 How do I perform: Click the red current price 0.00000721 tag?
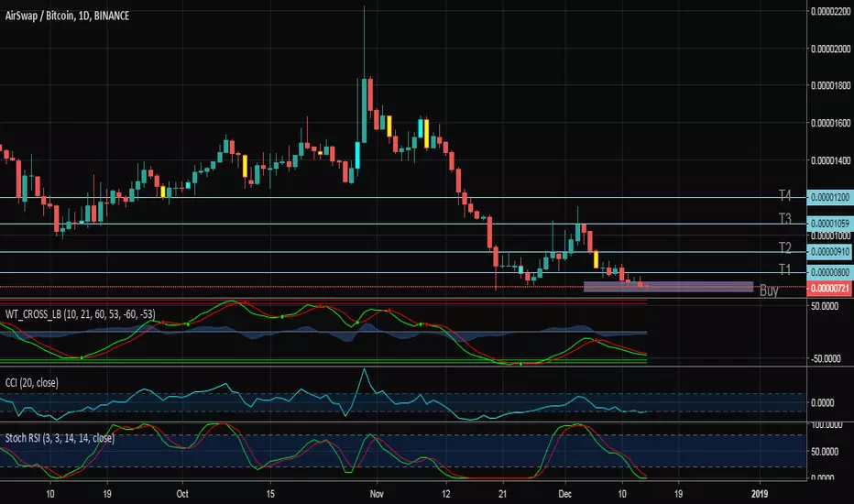coord(829,287)
